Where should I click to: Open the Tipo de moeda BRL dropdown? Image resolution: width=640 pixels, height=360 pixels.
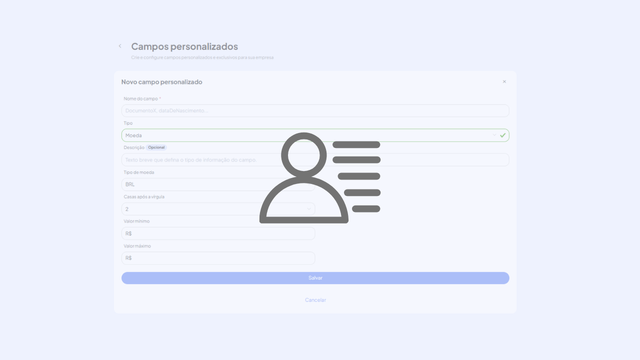click(x=218, y=184)
